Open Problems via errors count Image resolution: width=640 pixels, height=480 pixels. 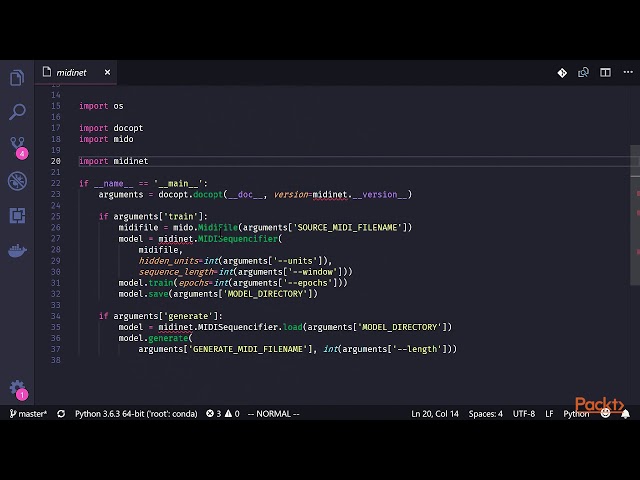coord(213,414)
